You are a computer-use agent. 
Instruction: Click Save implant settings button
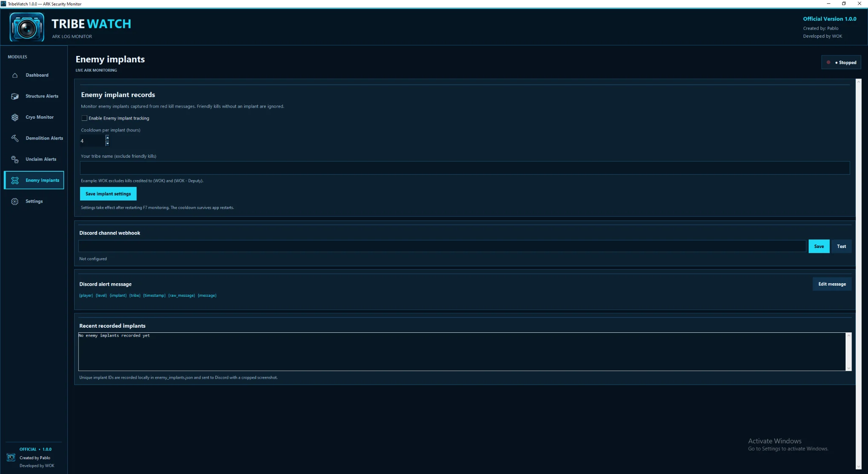(108, 194)
